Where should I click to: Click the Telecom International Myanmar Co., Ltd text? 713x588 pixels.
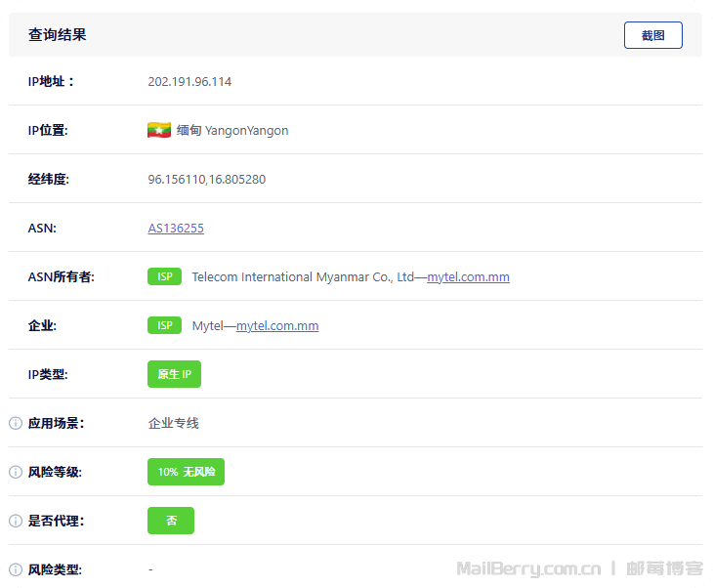305,277
